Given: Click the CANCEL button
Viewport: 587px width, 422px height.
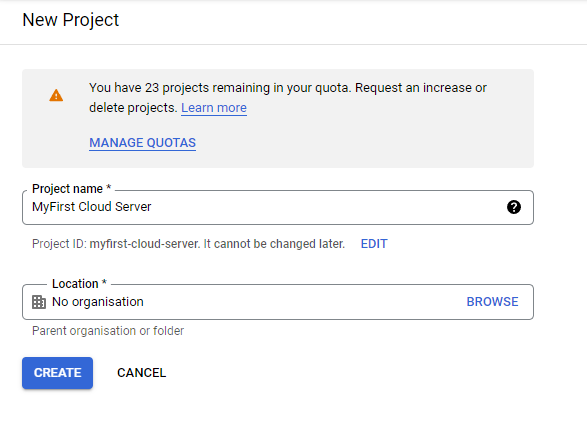Looking at the screenshot, I should [142, 373].
